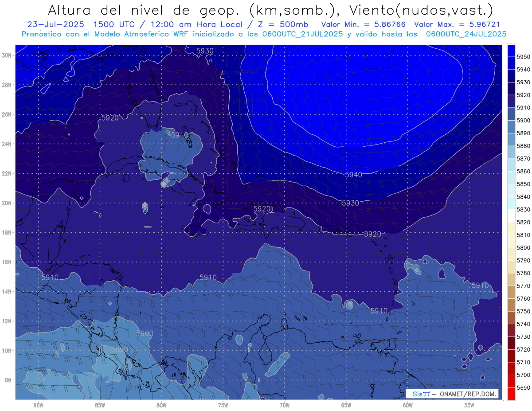Click the colorbar label '5820'

click(523, 222)
